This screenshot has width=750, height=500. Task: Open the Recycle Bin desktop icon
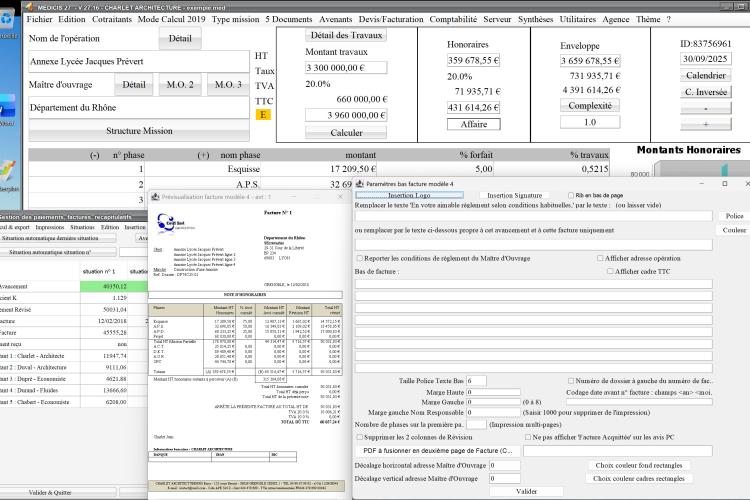[7, 20]
